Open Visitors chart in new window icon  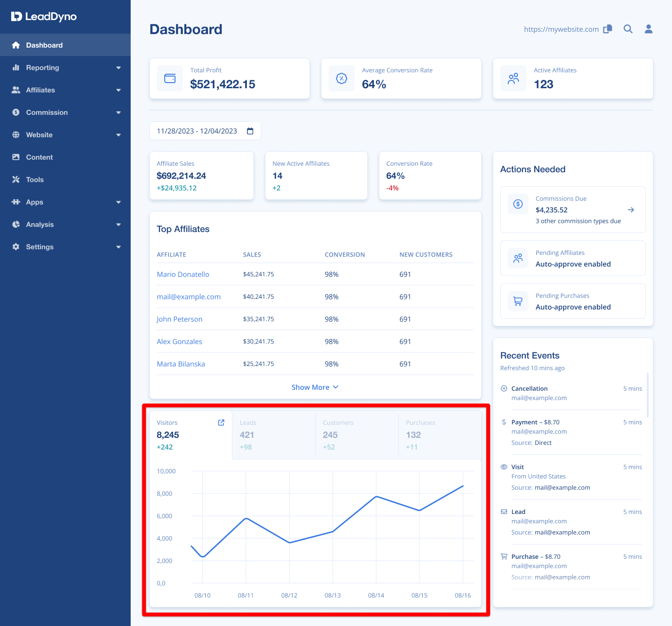point(221,422)
